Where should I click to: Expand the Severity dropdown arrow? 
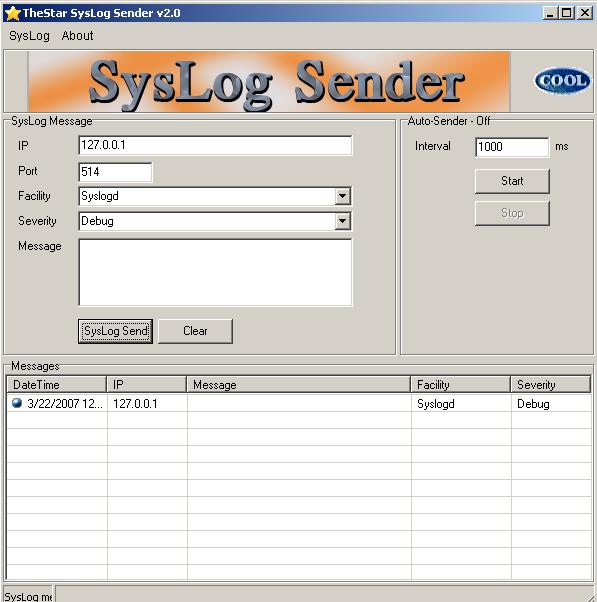(x=342, y=221)
